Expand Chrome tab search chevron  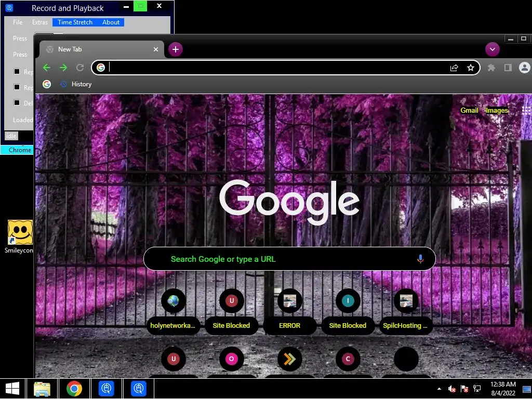[x=493, y=49]
